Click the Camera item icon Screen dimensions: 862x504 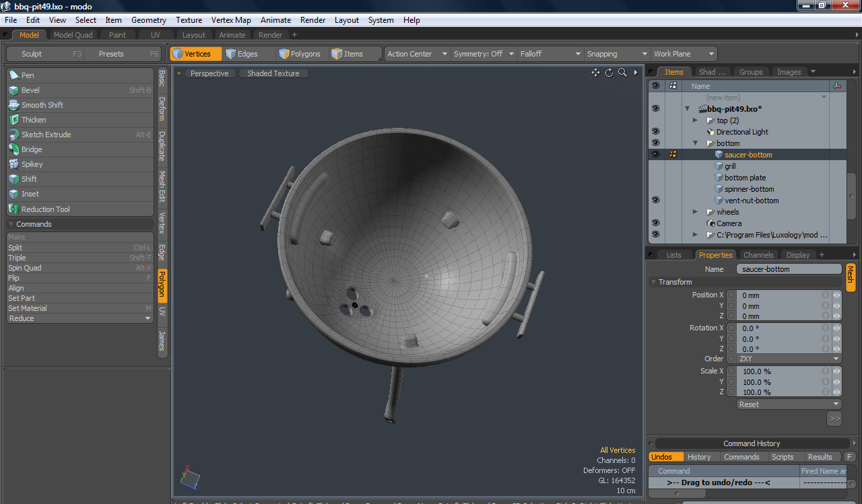click(710, 223)
